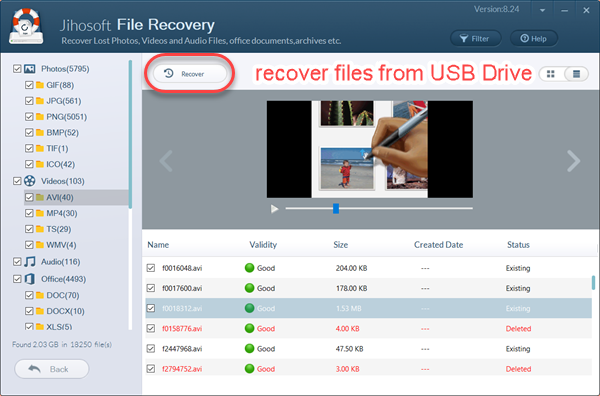Click the MP4(30) folder icon
This screenshot has width=600, height=396.
(40, 213)
